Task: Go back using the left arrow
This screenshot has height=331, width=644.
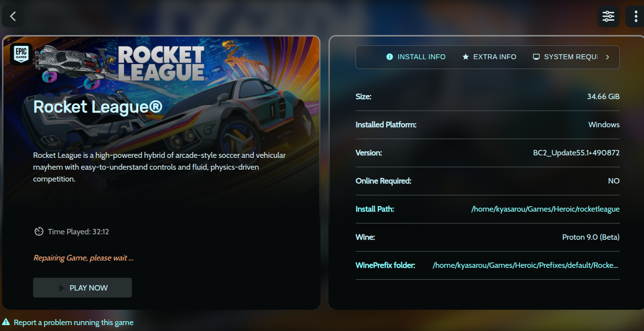Action: click(13, 16)
